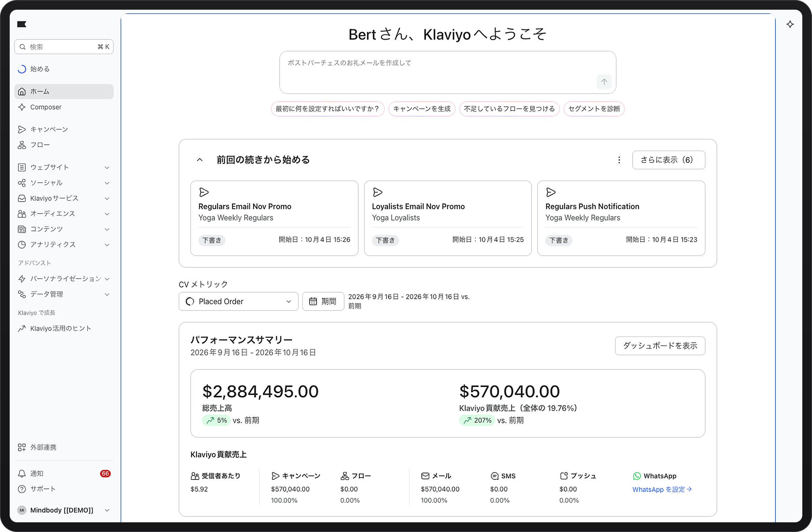812x532 pixels.
Task: Click the Klaviyo flag logo
Action: [22, 24]
